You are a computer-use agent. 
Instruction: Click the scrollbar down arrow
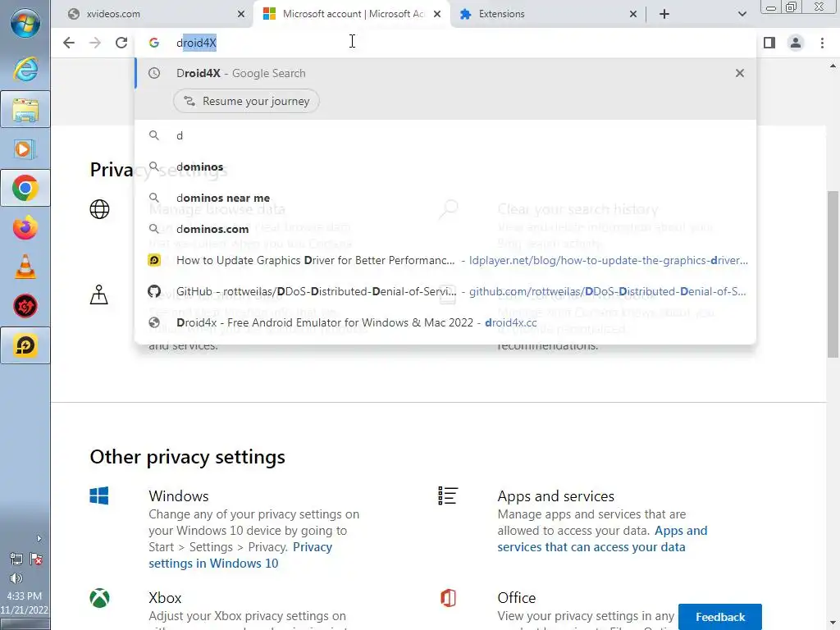(833, 623)
